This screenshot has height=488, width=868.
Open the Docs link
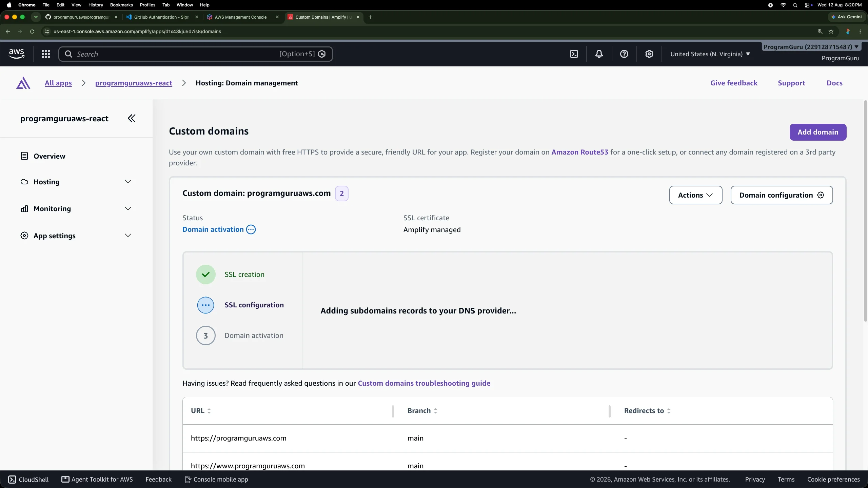(834, 83)
